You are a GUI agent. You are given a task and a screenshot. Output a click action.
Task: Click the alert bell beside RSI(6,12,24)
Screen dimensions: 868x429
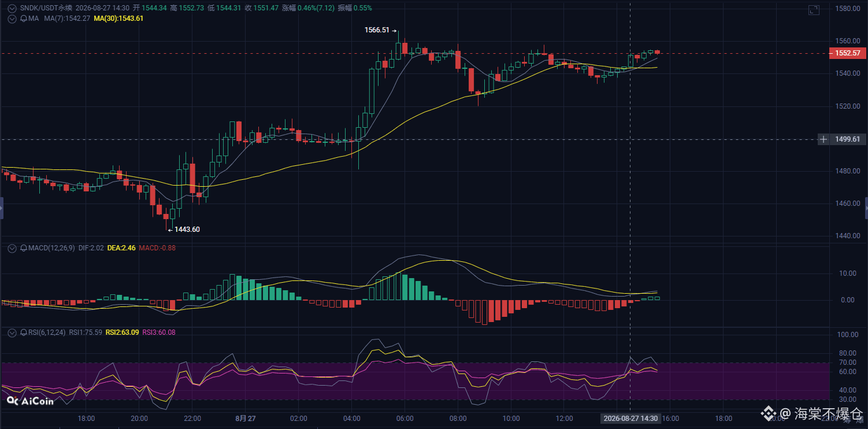(24, 332)
